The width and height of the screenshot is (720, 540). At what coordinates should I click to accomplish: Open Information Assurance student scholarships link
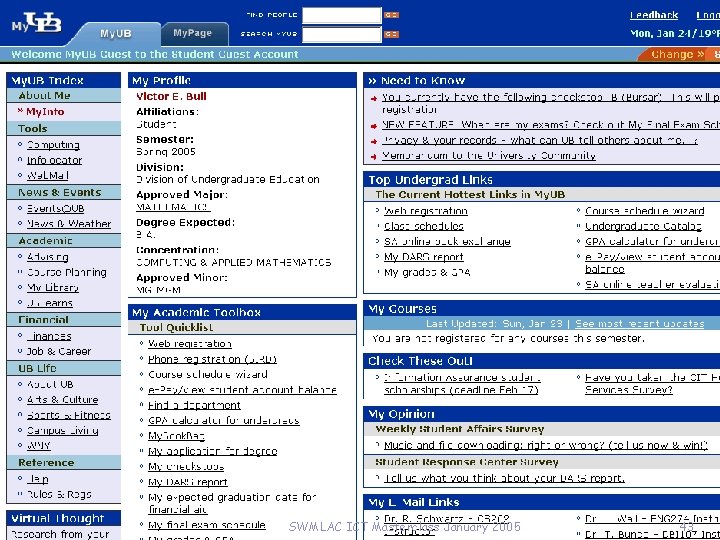point(462,384)
